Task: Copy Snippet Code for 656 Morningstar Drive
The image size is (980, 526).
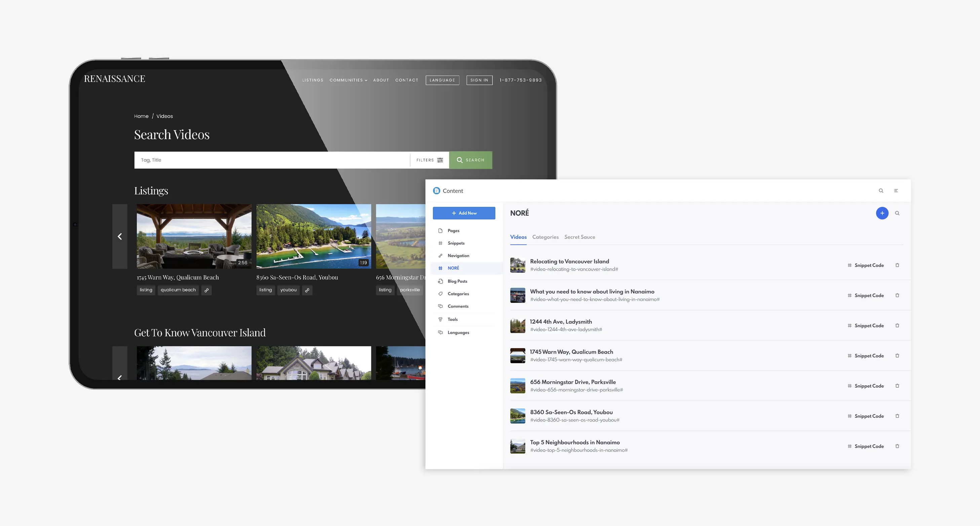Action: pyautogui.click(x=866, y=386)
